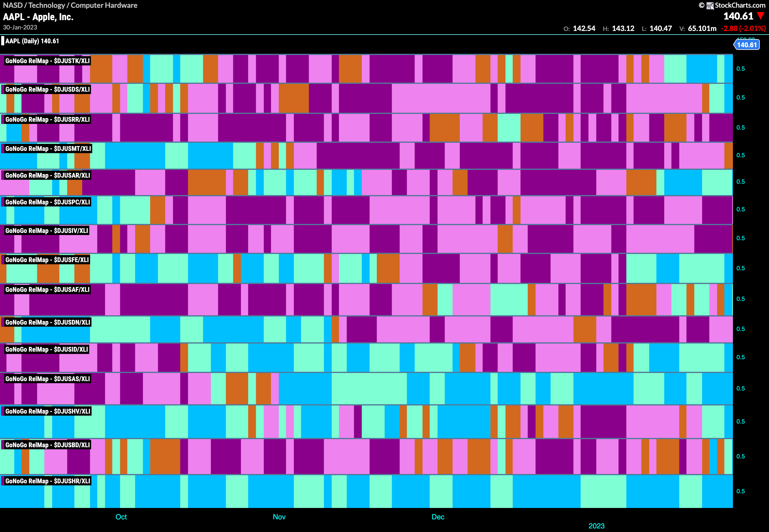The height and width of the screenshot is (532, 769).
Task: Click the 0.5 scale label beside $DJUSTK/XLI
Action: [741, 69]
